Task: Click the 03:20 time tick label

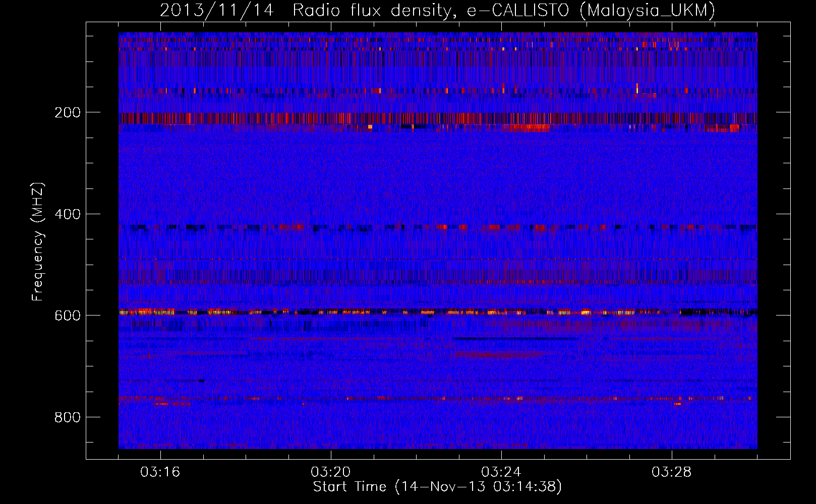Action: click(x=331, y=472)
